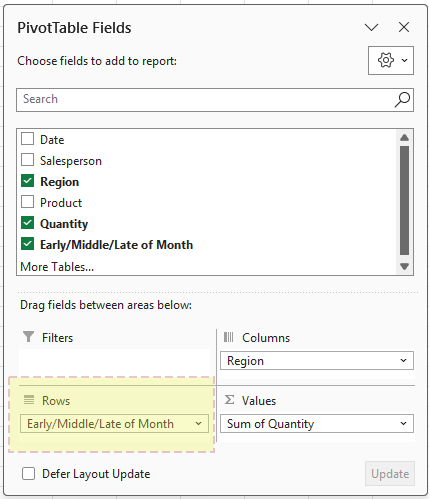Click the field list scrollbar thumb

(404, 200)
